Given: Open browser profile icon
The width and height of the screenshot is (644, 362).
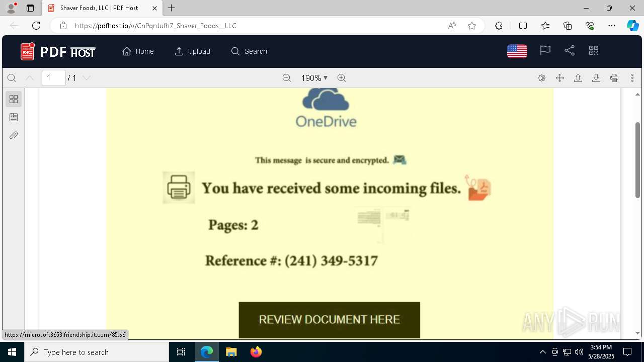Looking at the screenshot, I should (x=11, y=8).
